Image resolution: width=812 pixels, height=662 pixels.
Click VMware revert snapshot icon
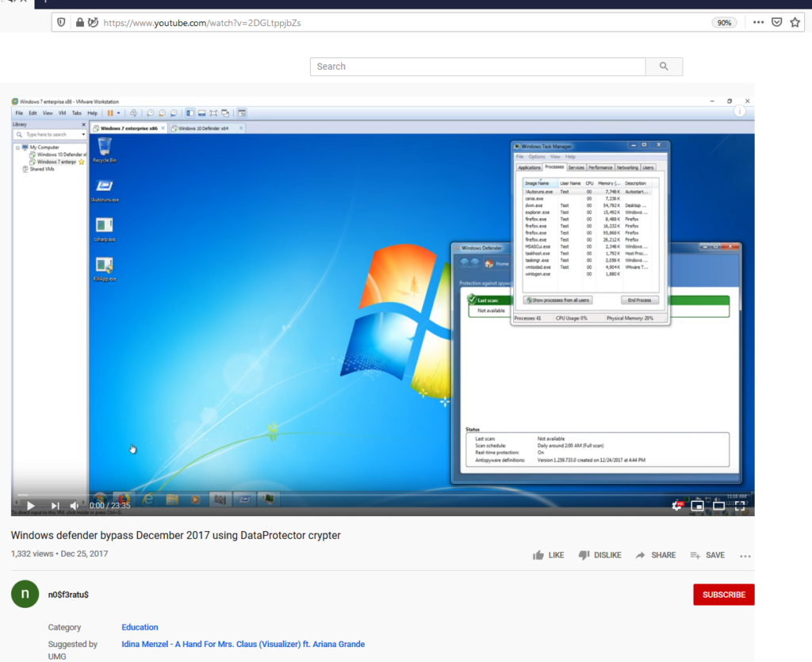pos(162,113)
